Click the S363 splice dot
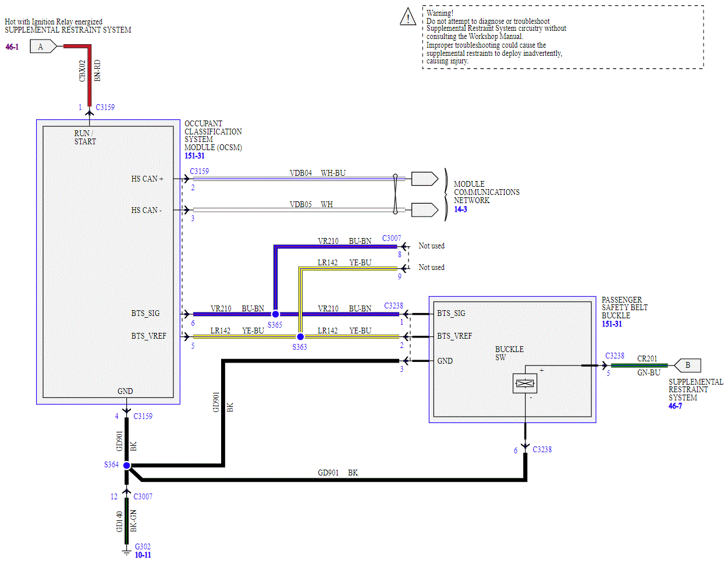 300,336
